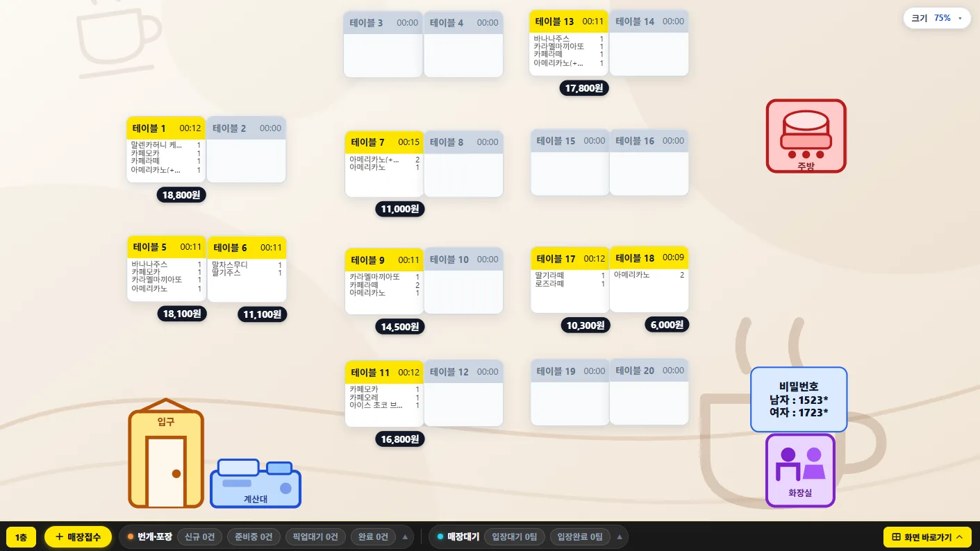The height and width of the screenshot is (551, 980).
Task: Open the 신규 0건 filter
Action: click(x=200, y=537)
